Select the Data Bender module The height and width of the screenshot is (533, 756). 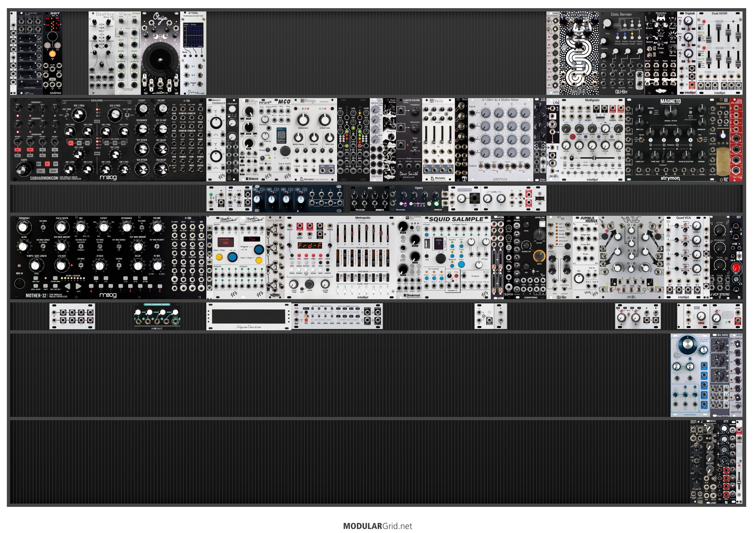pos(622,53)
